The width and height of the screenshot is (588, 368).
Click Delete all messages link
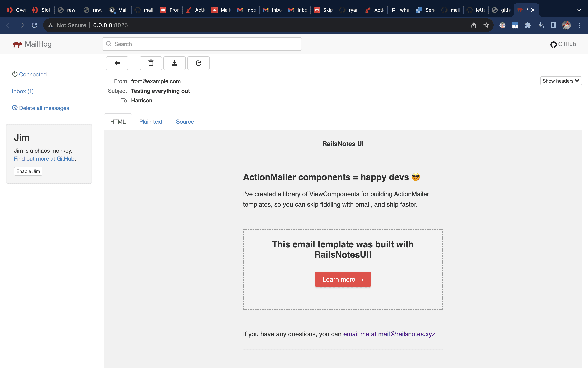coord(44,108)
